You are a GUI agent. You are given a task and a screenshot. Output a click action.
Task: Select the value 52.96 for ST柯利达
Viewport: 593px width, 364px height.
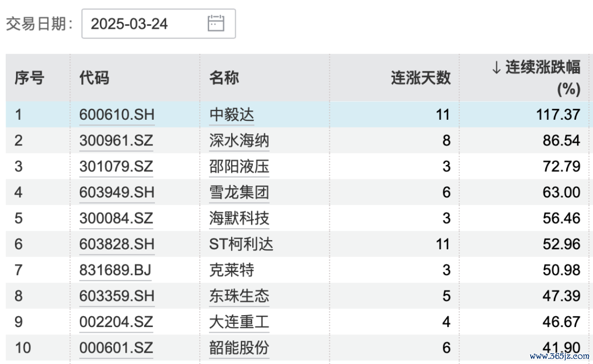pos(562,244)
